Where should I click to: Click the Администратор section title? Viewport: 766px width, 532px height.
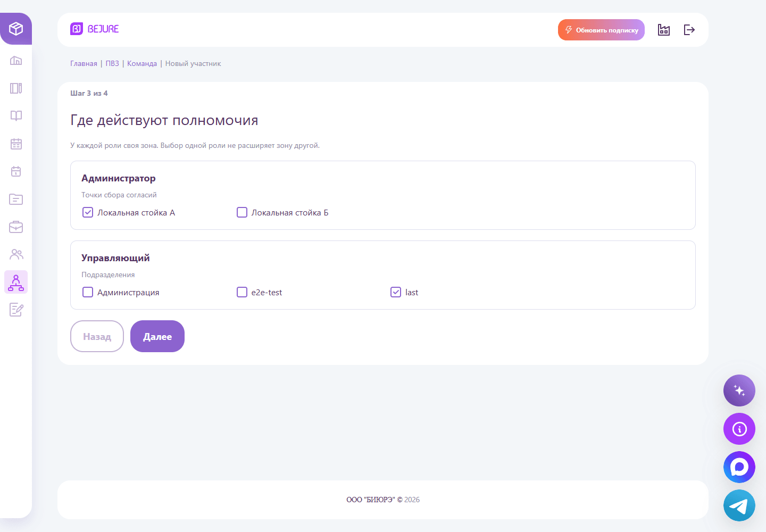point(119,178)
